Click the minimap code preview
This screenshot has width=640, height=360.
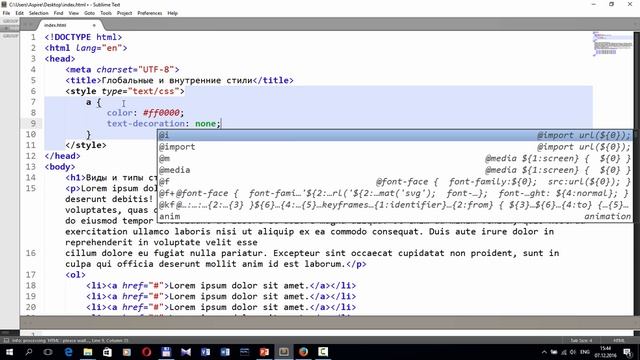612,44
